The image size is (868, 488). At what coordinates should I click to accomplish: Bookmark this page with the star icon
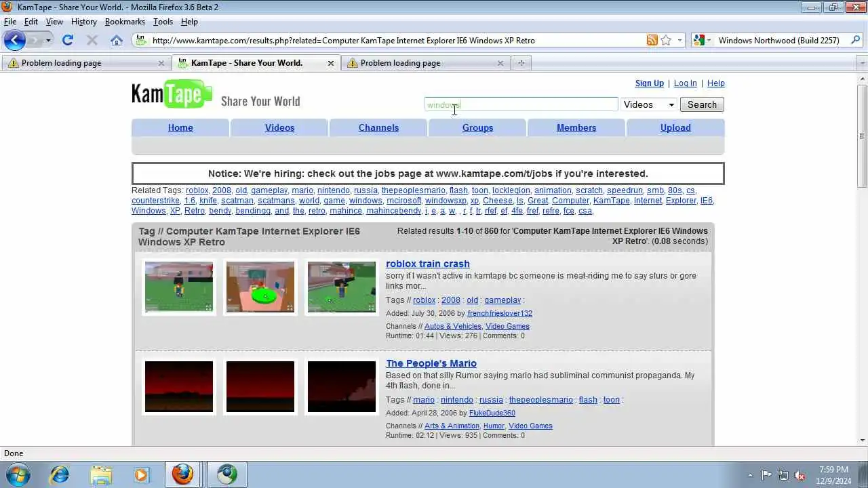666,40
